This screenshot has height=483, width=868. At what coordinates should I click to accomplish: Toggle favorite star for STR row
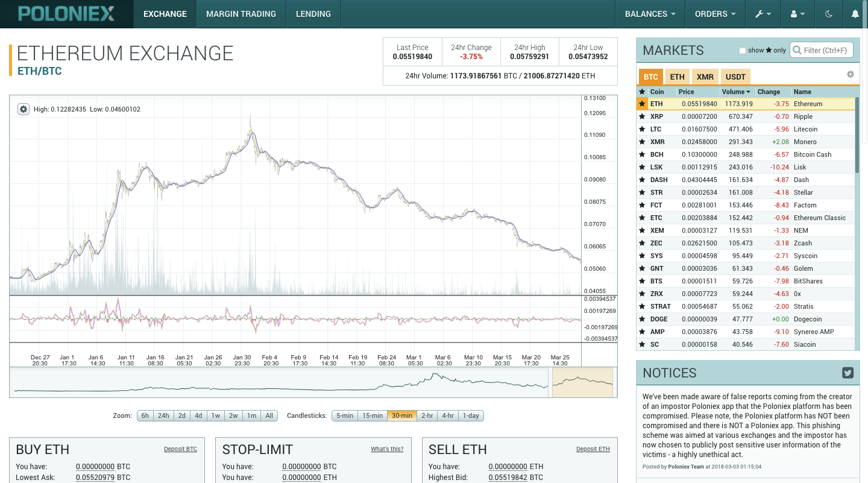[642, 192]
